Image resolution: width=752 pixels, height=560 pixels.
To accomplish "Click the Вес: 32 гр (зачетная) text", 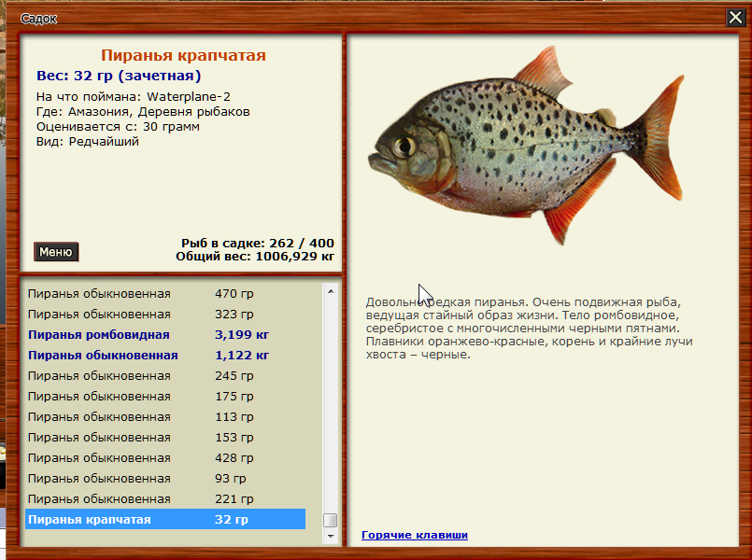I will tap(119, 76).
